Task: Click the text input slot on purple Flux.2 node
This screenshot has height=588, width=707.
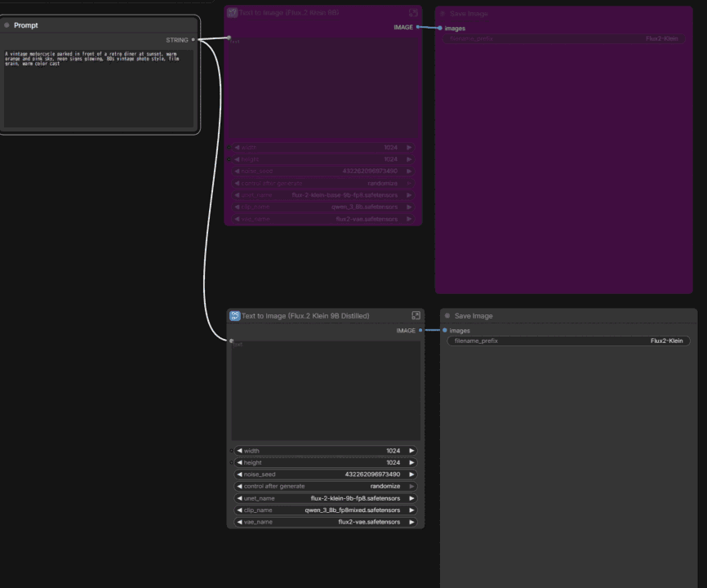Action: pyautogui.click(x=229, y=38)
